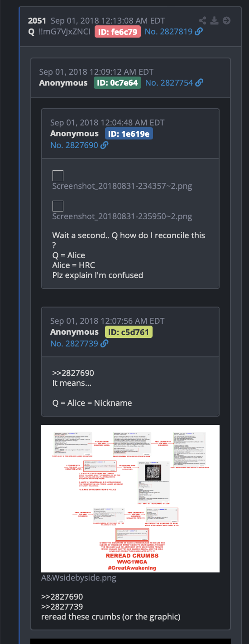Viewport: 249px width, 644px height.
Task: Click the download icon on post 2051
Action: pyautogui.click(x=215, y=20)
